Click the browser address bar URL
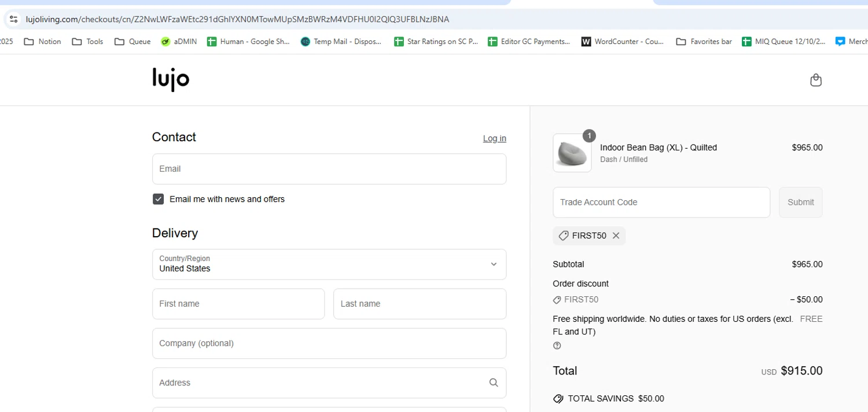The image size is (868, 412). (x=237, y=19)
